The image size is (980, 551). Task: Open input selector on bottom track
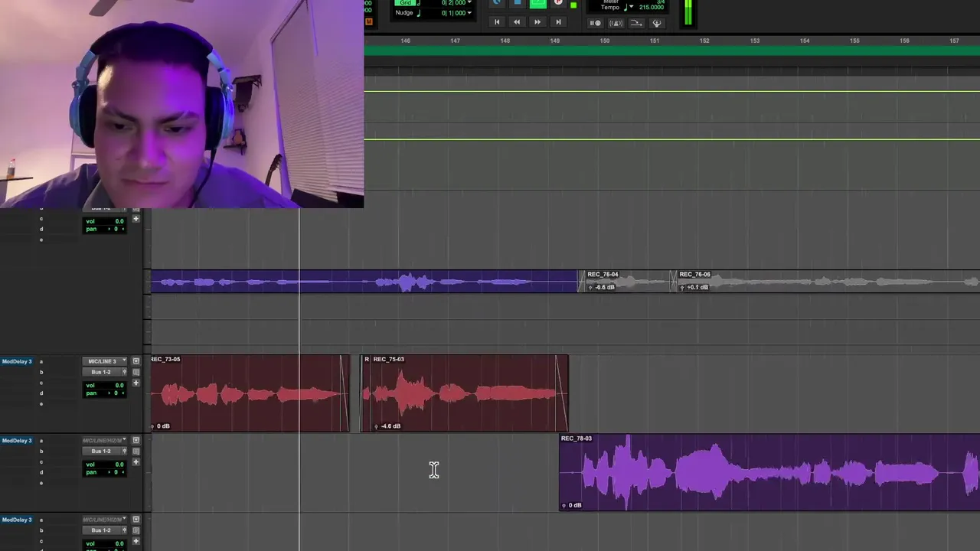[x=105, y=520]
